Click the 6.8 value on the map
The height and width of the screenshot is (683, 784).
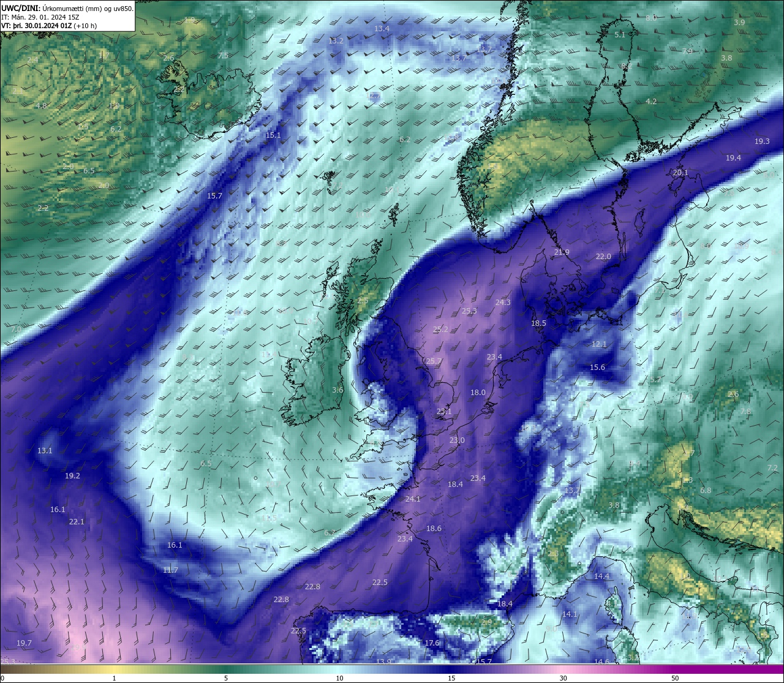click(706, 491)
